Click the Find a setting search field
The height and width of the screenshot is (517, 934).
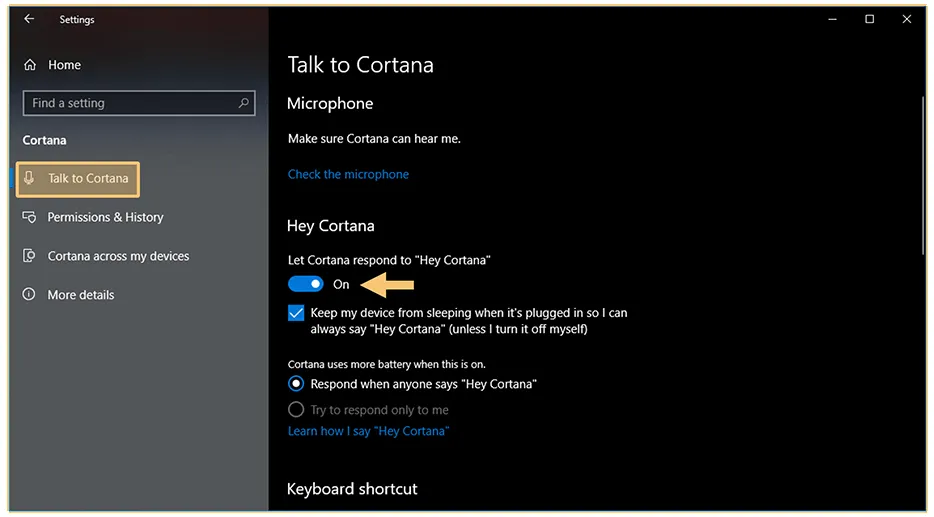pos(139,103)
